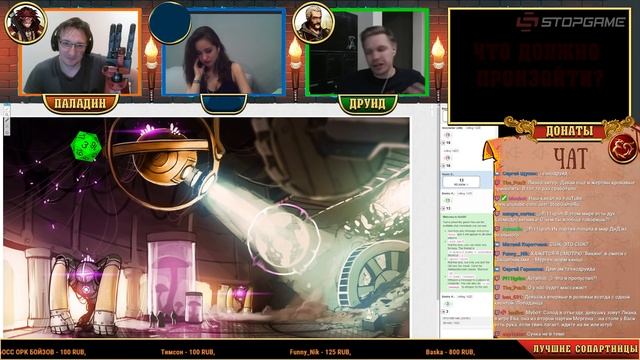Click the StopGame logo

tap(571, 21)
